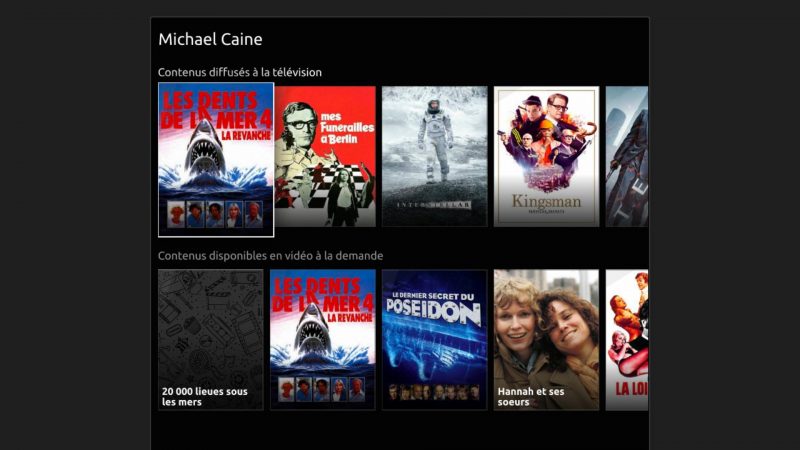Click Contenus disponibles en vidéo à la demande label
800x450 pixels.
pyautogui.click(x=270, y=256)
